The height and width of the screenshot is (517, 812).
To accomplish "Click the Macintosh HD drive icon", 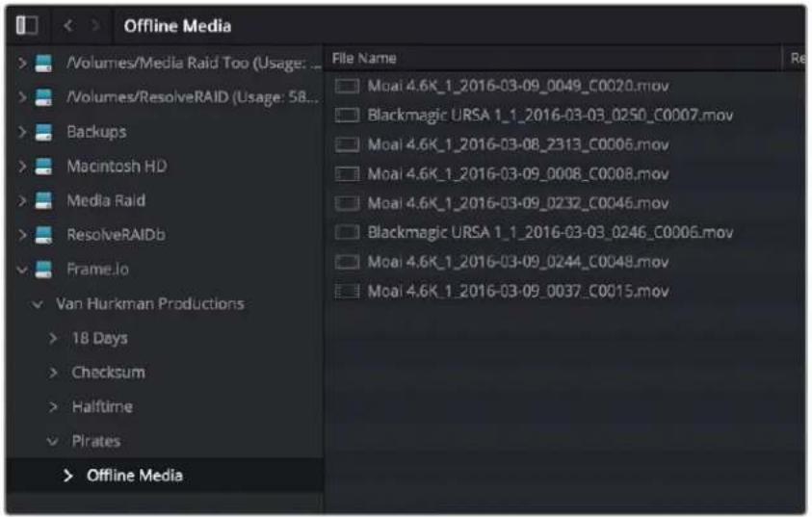I will [43, 167].
